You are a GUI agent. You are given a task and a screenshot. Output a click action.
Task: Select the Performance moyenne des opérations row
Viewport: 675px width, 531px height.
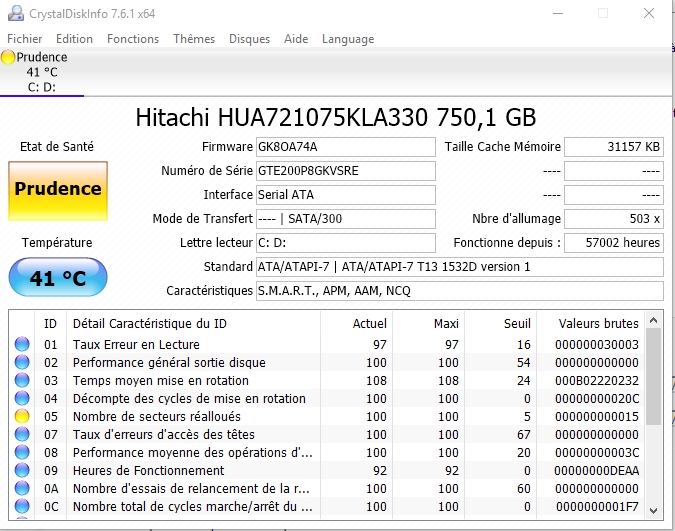click(x=327, y=452)
